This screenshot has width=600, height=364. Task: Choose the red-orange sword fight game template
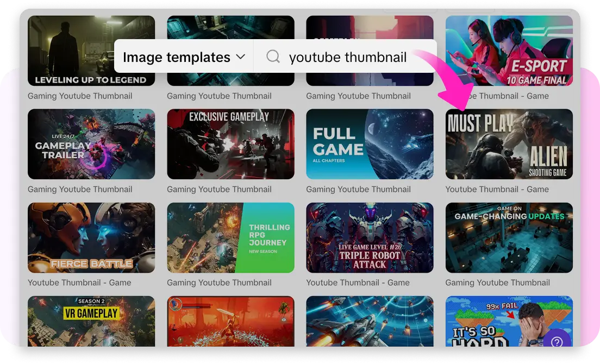click(230, 322)
